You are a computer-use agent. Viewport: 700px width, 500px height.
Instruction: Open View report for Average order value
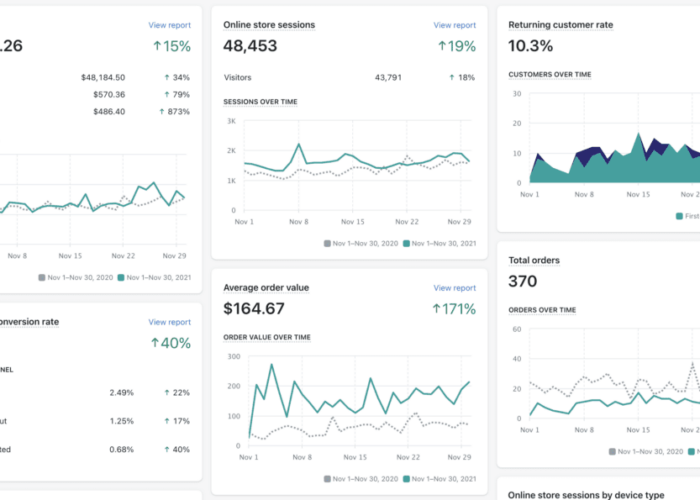click(454, 288)
